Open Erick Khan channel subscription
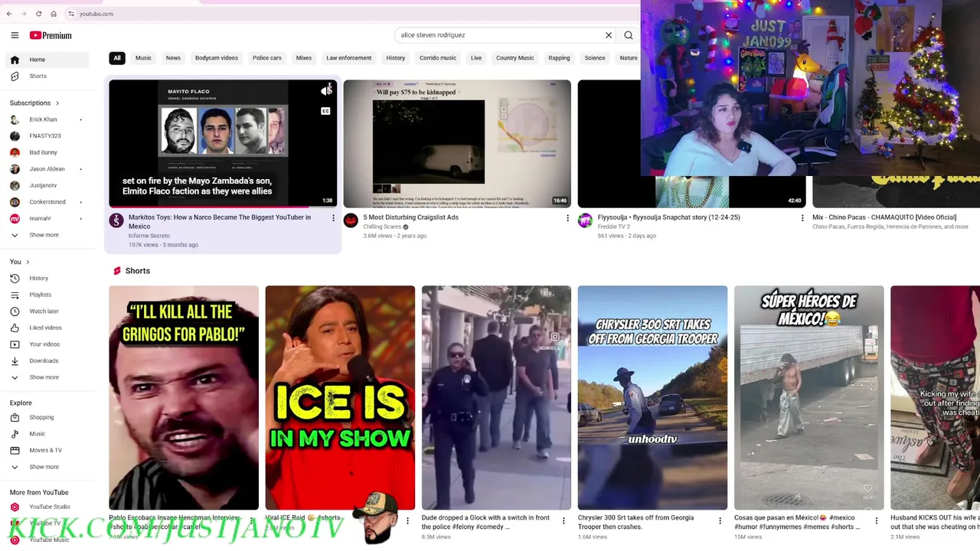This screenshot has width=980, height=551. [48, 119]
